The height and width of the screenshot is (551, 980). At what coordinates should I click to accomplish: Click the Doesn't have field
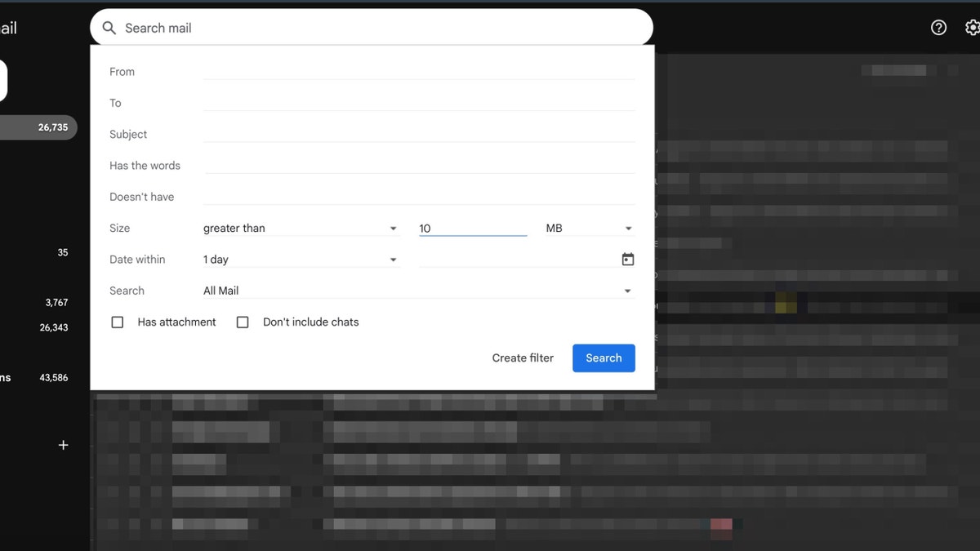point(408,196)
